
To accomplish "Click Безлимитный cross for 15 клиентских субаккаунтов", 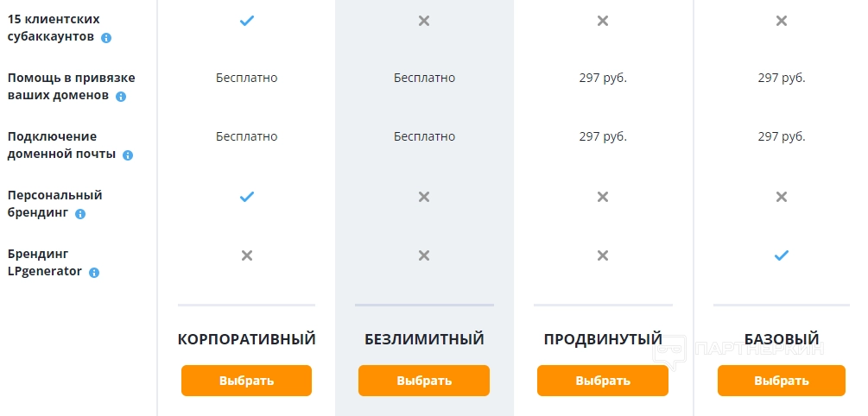I will [x=424, y=21].
